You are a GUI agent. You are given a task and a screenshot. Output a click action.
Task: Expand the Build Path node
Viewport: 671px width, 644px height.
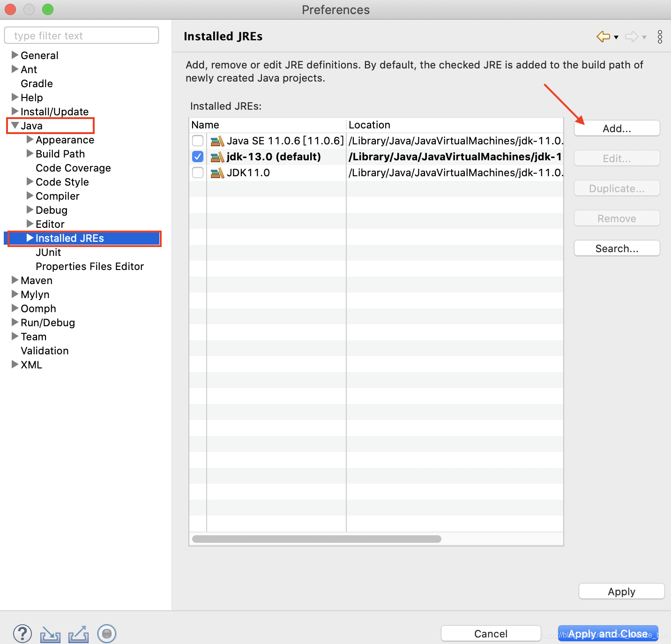(x=30, y=153)
